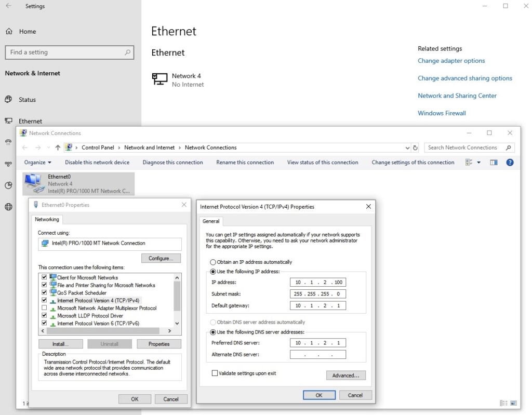Expand the Organize dropdown menu

click(x=38, y=163)
